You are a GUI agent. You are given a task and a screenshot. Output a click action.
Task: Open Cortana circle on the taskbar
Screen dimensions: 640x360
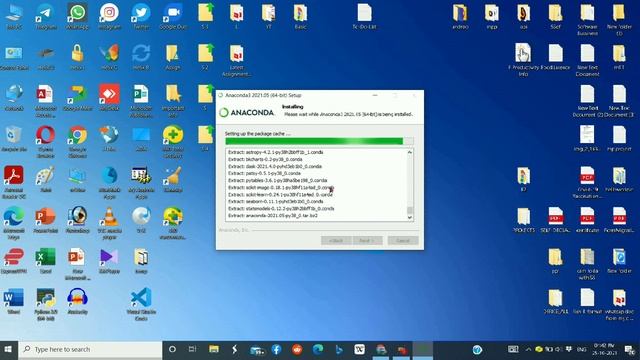172,349
